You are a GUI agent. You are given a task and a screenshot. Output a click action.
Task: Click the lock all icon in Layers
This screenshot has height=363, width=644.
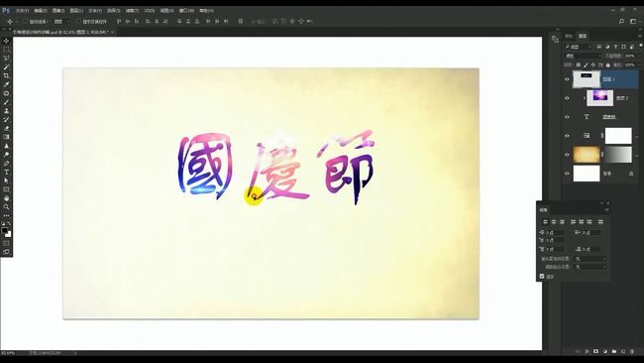tap(608, 64)
